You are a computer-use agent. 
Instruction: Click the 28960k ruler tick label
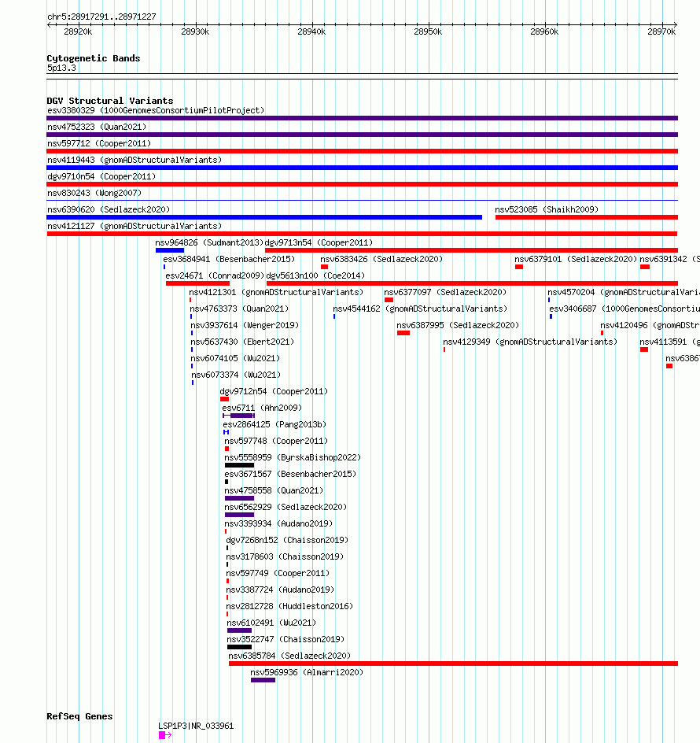click(x=544, y=31)
